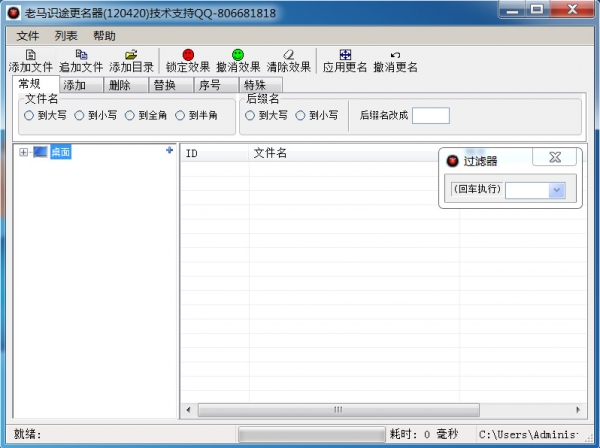This screenshot has height=448, width=600.
Task: Close the application window
Action: (572, 9)
